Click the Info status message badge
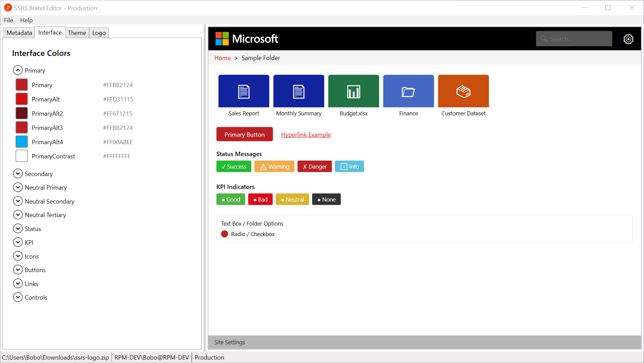This screenshot has height=363, width=644. (x=349, y=167)
